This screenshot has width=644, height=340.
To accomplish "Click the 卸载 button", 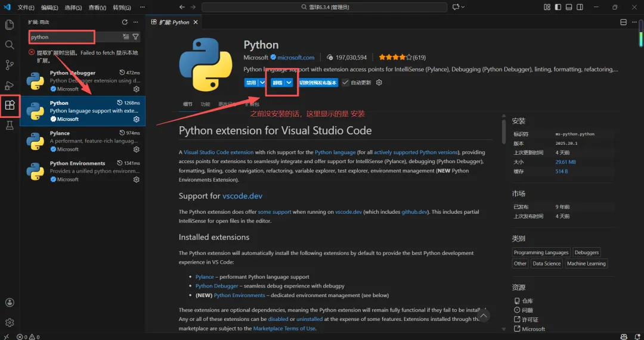I will coord(278,82).
